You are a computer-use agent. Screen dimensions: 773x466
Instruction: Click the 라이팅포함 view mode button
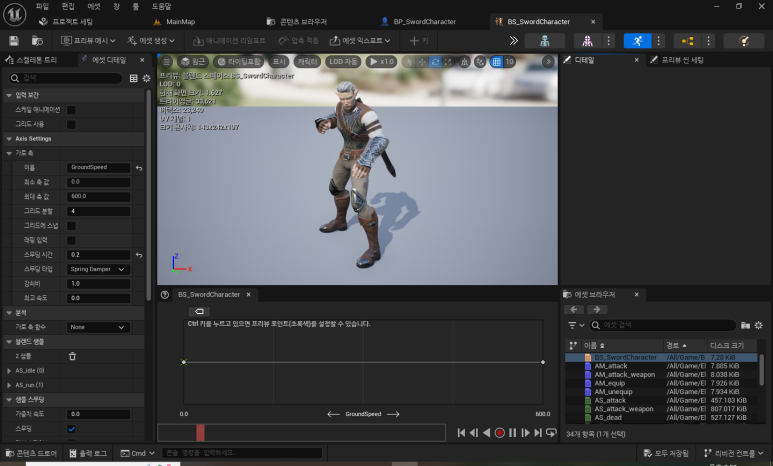[239, 62]
